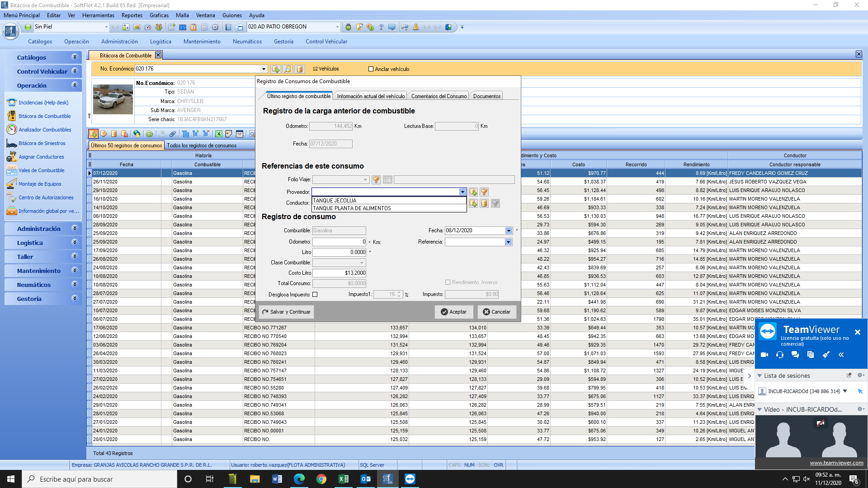Expand the Referencia dropdown
This screenshot has width=868, height=488.
508,242
